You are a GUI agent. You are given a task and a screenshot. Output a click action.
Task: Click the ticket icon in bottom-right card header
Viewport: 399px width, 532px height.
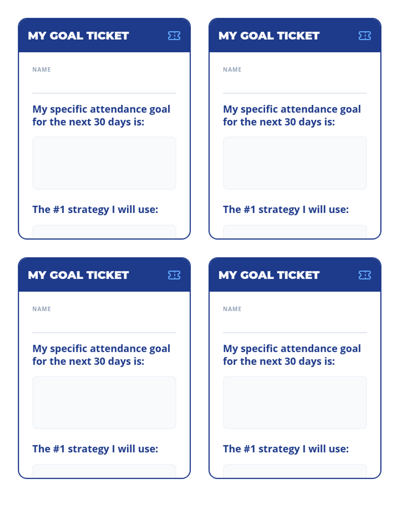coord(364,275)
